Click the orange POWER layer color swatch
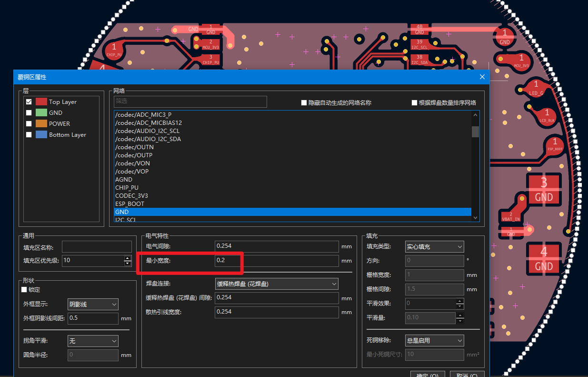This screenshot has width=588, height=377. 41,123
